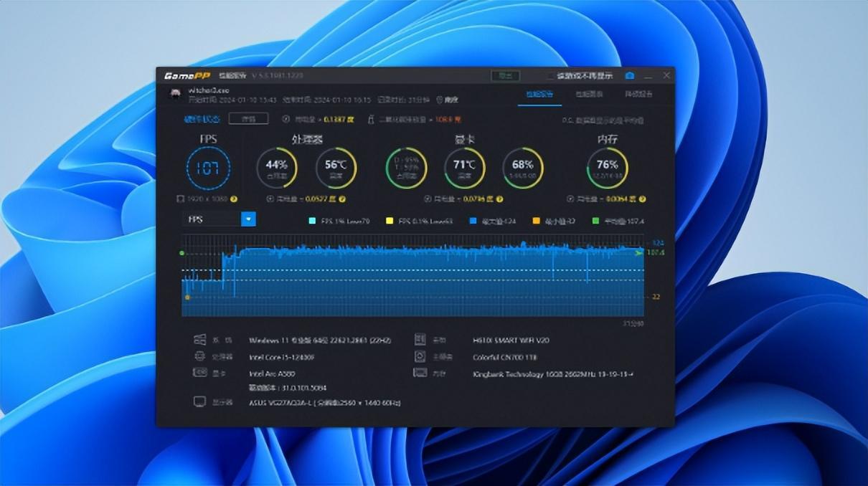Switch to the active blue-underlined performance report tab
This screenshot has width=868, height=486.
pyautogui.click(x=539, y=94)
